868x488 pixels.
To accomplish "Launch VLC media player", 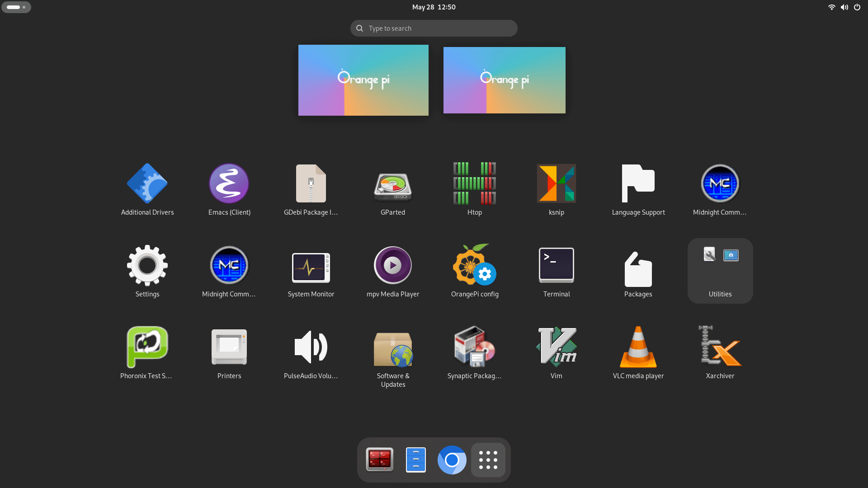I will pyautogui.click(x=638, y=353).
